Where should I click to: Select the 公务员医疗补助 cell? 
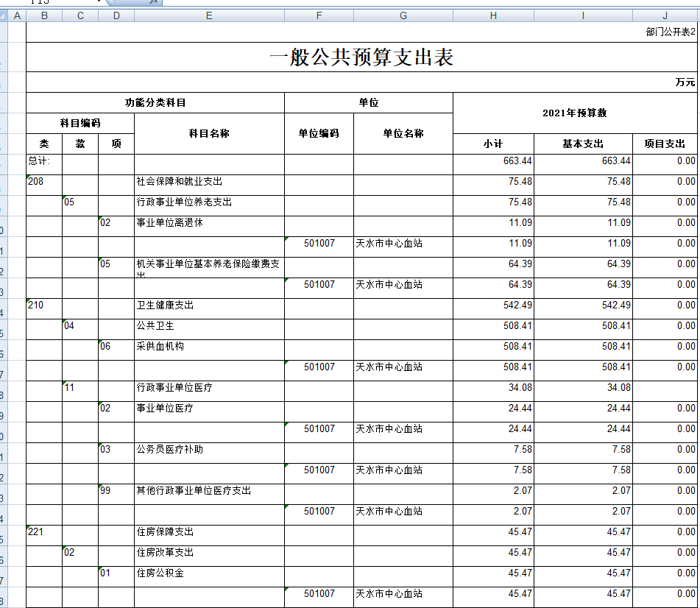coord(209,449)
